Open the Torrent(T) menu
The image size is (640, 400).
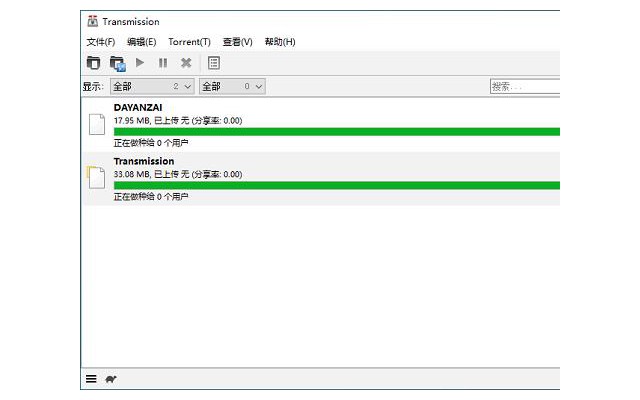click(189, 42)
